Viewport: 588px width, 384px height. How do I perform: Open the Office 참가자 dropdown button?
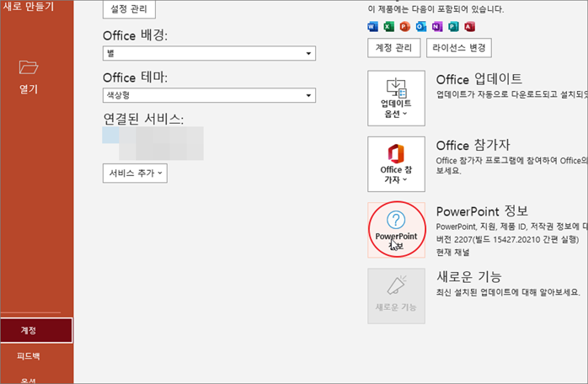click(x=396, y=164)
